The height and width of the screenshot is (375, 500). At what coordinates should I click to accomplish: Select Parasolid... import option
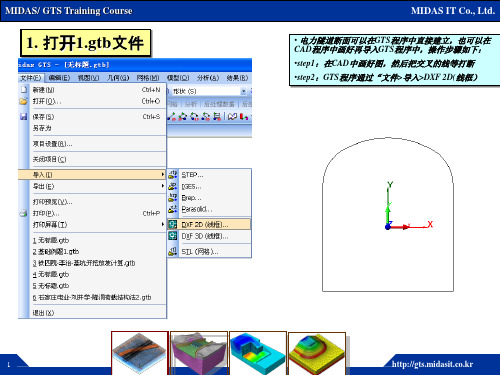209,209
